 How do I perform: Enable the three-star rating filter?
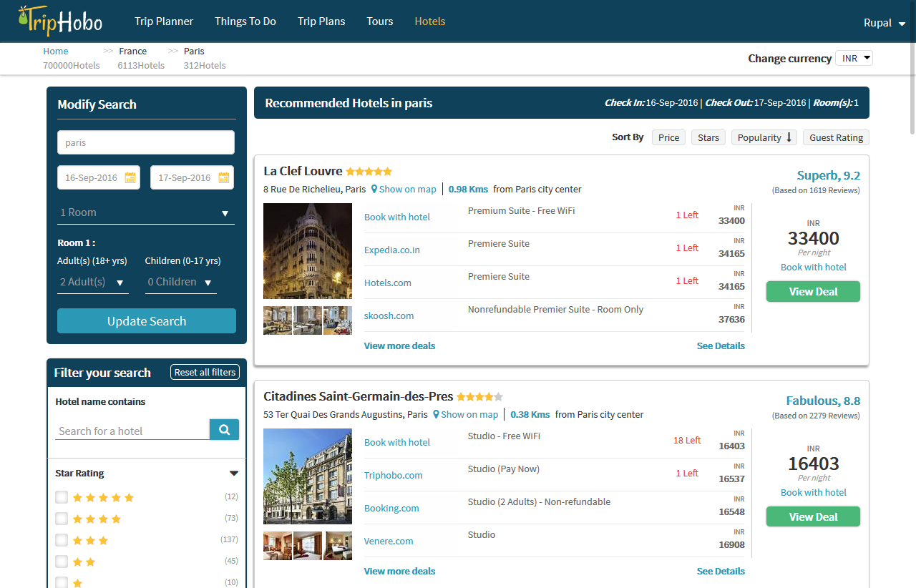coord(62,540)
